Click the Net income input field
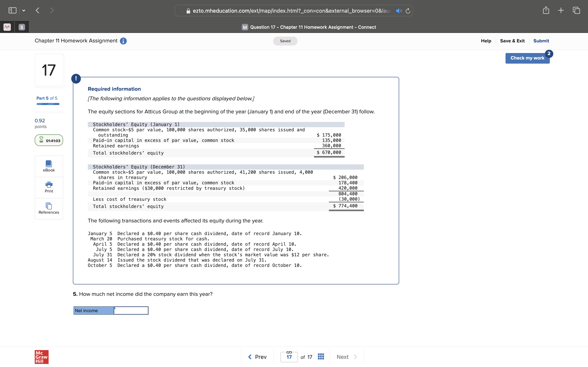The image size is (588, 367). click(x=131, y=311)
